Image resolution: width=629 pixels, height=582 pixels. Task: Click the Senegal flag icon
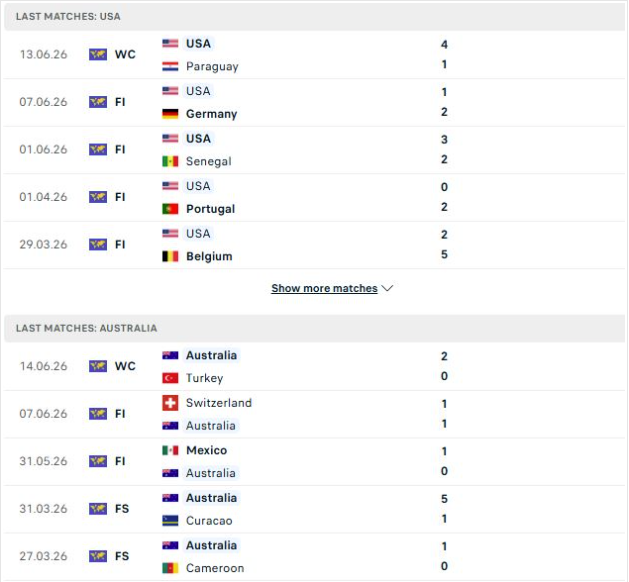pyautogui.click(x=170, y=161)
